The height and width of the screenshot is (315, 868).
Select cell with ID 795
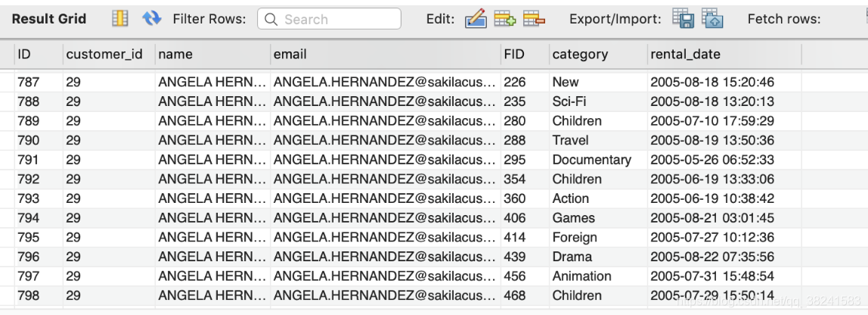pos(39,237)
